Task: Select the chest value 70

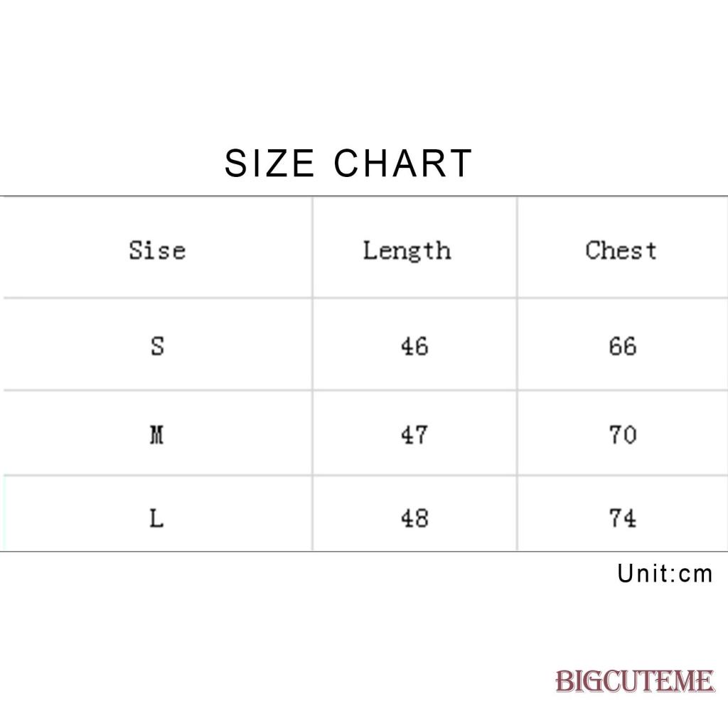Action: (x=622, y=434)
